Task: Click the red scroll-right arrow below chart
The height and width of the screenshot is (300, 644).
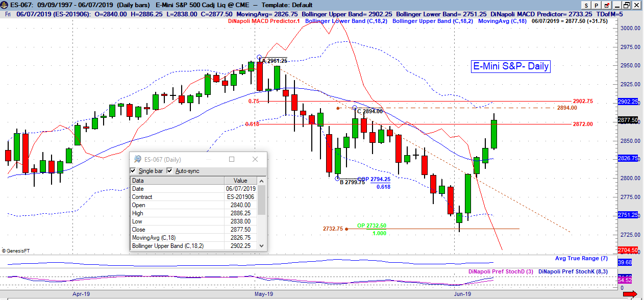Action: point(630,294)
